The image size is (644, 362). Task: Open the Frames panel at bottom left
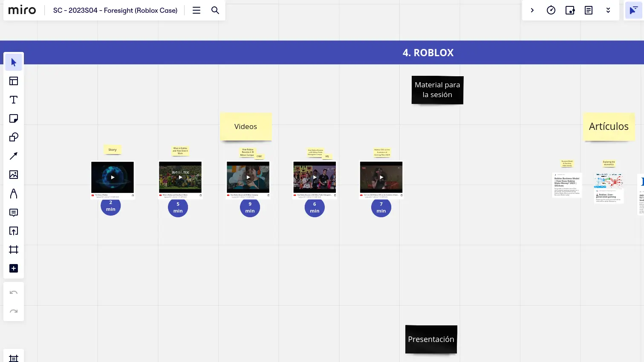(x=14, y=358)
